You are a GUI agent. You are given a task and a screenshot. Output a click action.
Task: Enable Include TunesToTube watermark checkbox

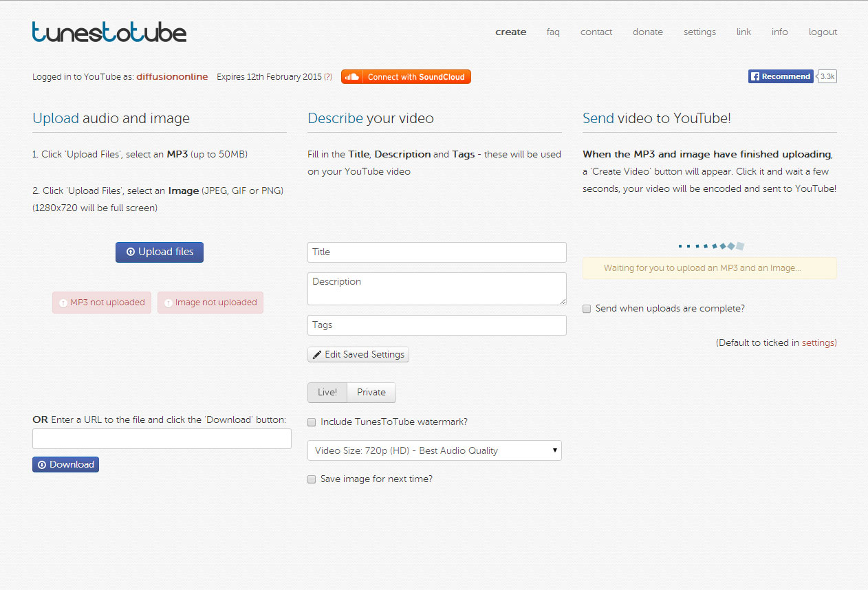pyautogui.click(x=312, y=422)
